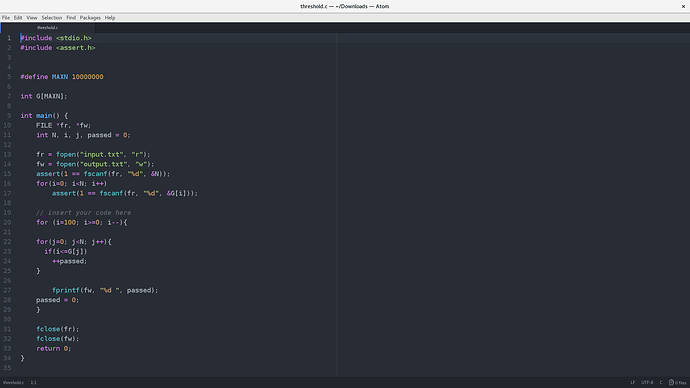Click the 'MAXN' macro name on line 5
The height and width of the screenshot is (388, 690).
[x=60, y=77]
